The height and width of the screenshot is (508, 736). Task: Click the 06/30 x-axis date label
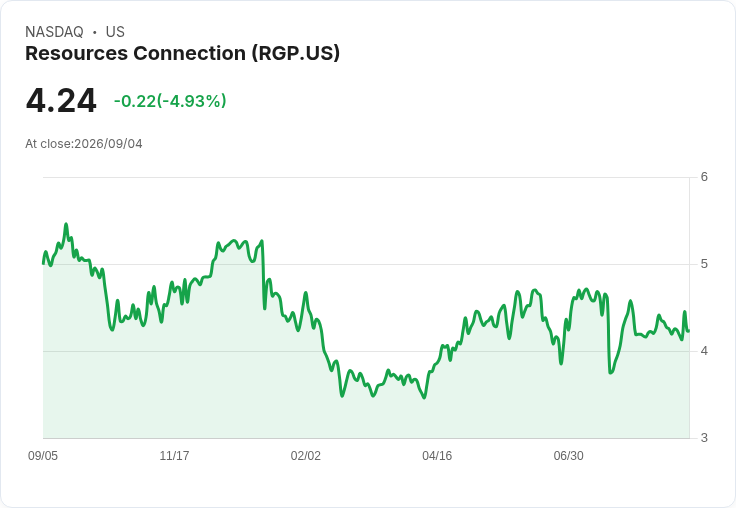coord(568,456)
